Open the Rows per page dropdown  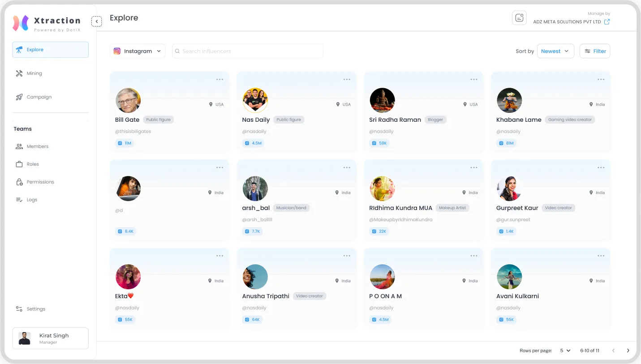[x=565, y=351]
